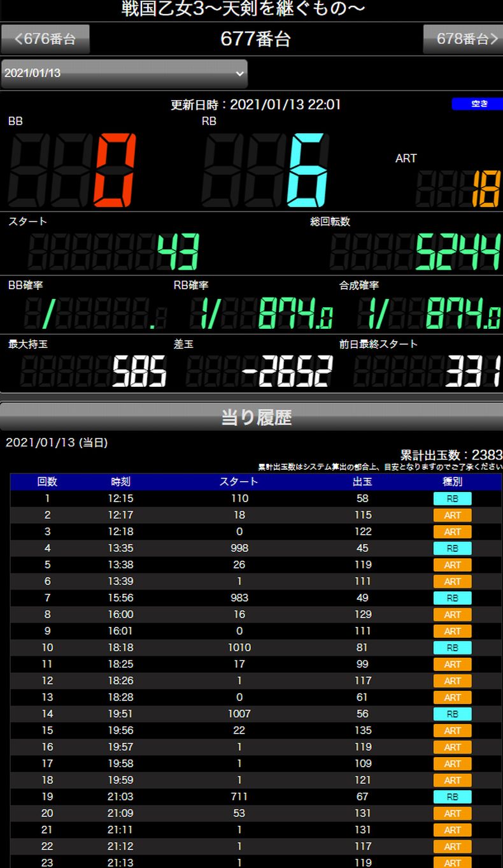Viewport: 503px width, 868px height.
Task: Click the 前日最終スタート value 331
Action: click(x=472, y=372)
